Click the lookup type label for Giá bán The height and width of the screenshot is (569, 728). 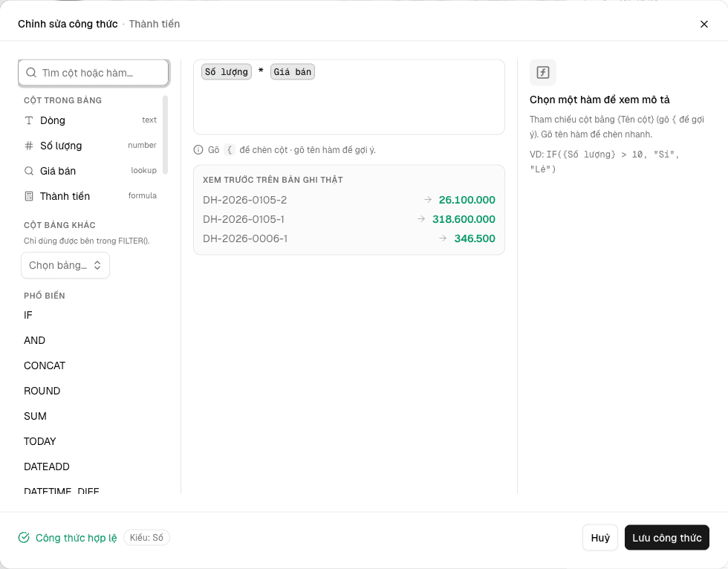pos(143,170)
